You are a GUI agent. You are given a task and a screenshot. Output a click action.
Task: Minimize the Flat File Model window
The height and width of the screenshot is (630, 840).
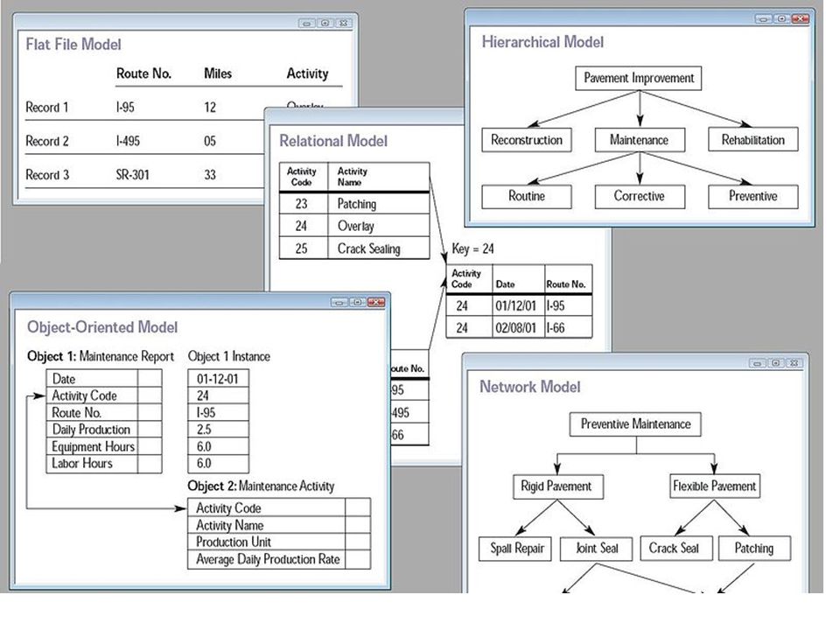(306, 23)
